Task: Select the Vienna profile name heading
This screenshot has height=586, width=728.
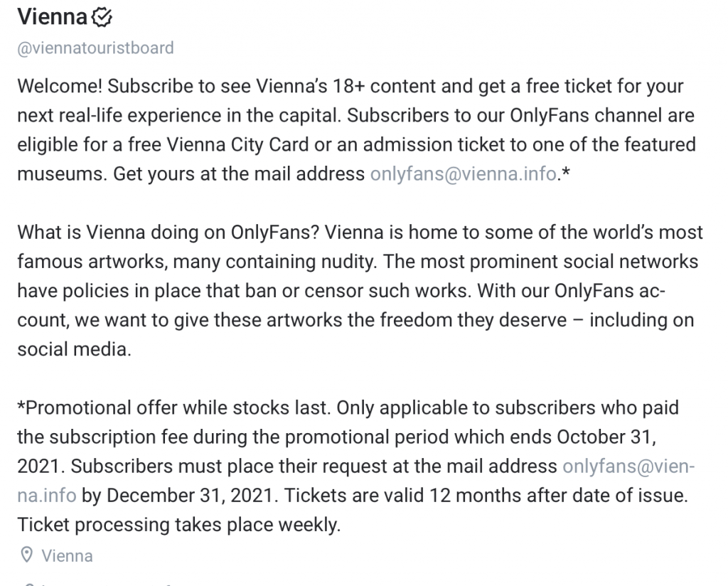Action: point(53,17)
